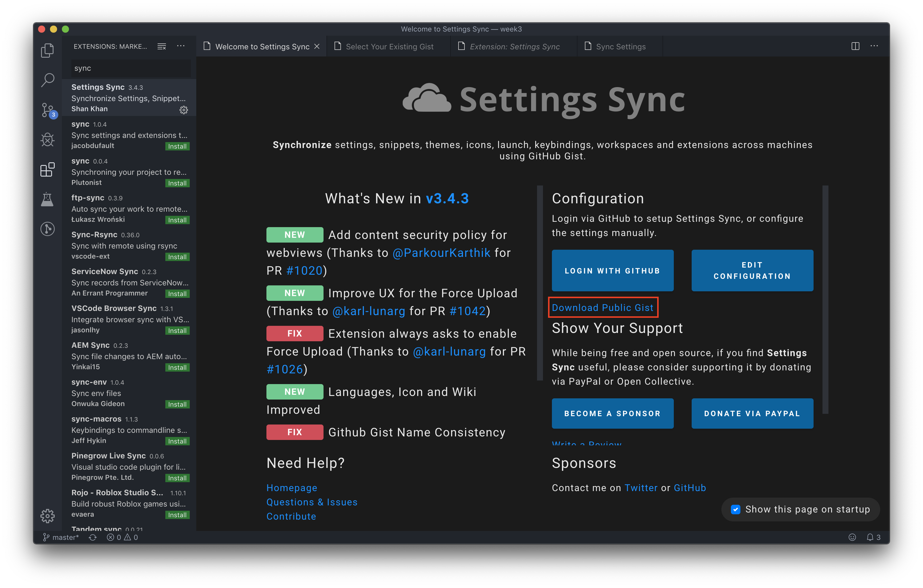The width and height of the screenshot is (923, 588).
Task: Switch to the Sync Settings tab
Action: coord(620,46)
